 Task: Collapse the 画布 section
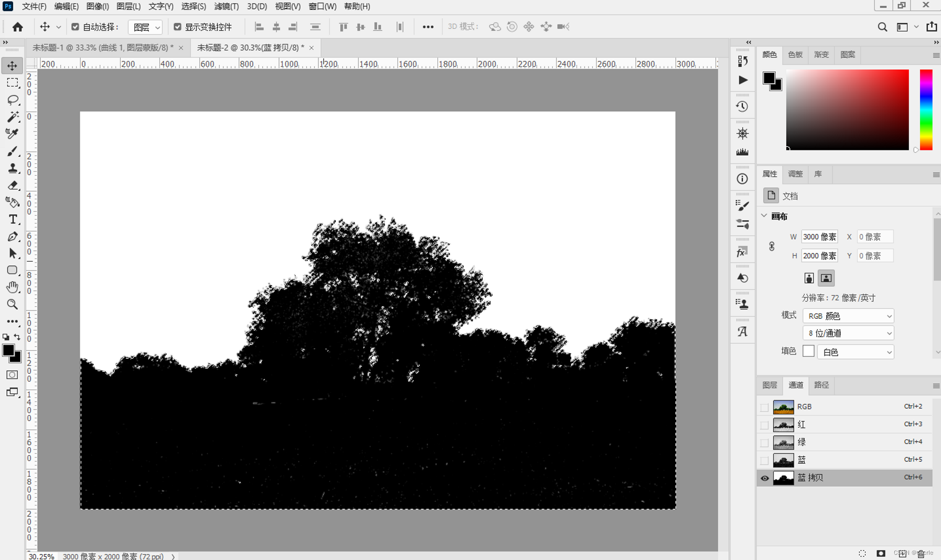point(764,216)
